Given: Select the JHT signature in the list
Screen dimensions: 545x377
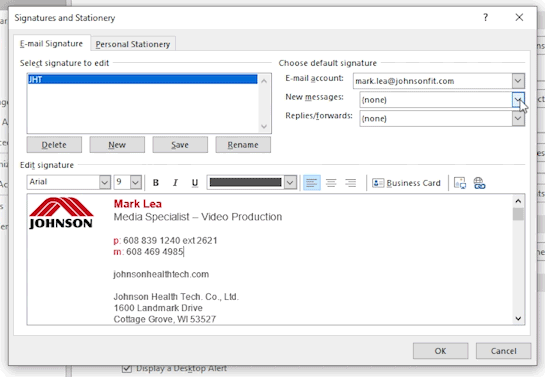Looking at the screenshot, I should click(x=143, y=80).
